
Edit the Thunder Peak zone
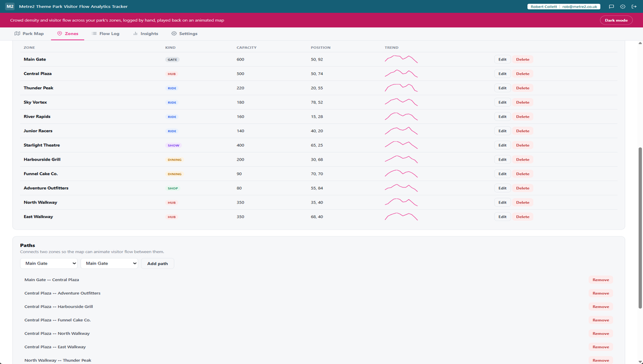pyautogui.click(x=502, y=88)
